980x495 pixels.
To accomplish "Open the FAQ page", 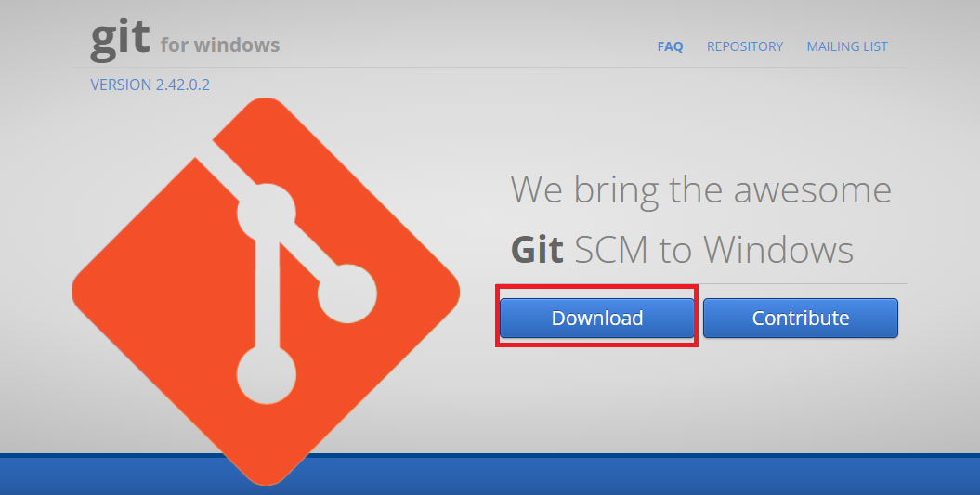I will coord(670,46).
